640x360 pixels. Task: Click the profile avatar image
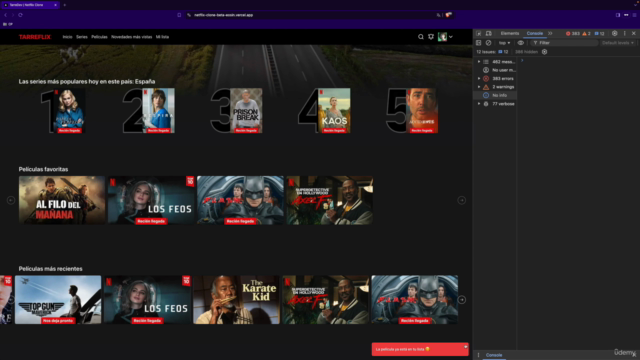tap(442, 37)
